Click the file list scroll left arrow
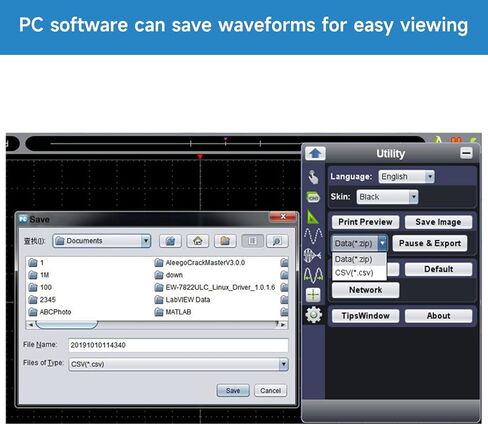This screenshot has width=488, height=425. pyautogui.click(x=31, y=324)
